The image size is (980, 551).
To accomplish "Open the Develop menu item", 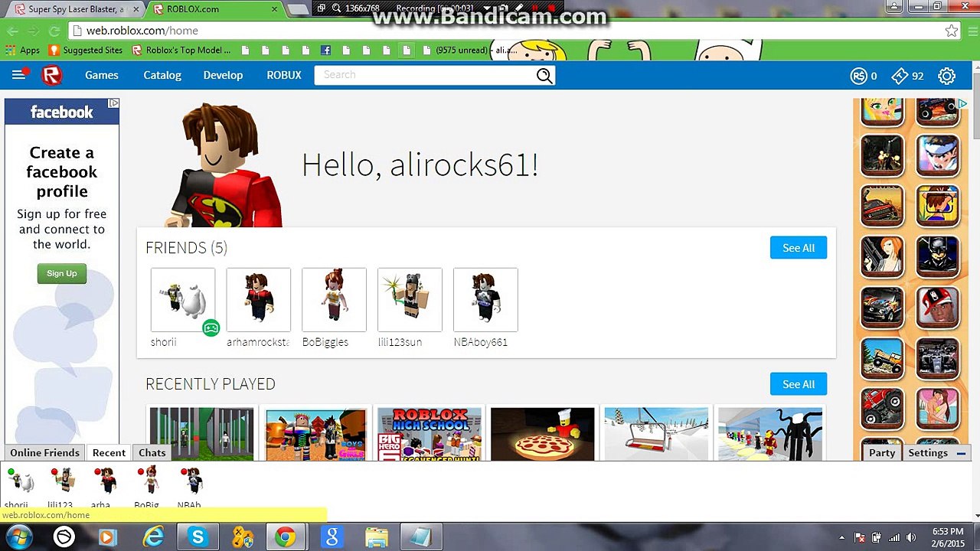I will 223,75.
